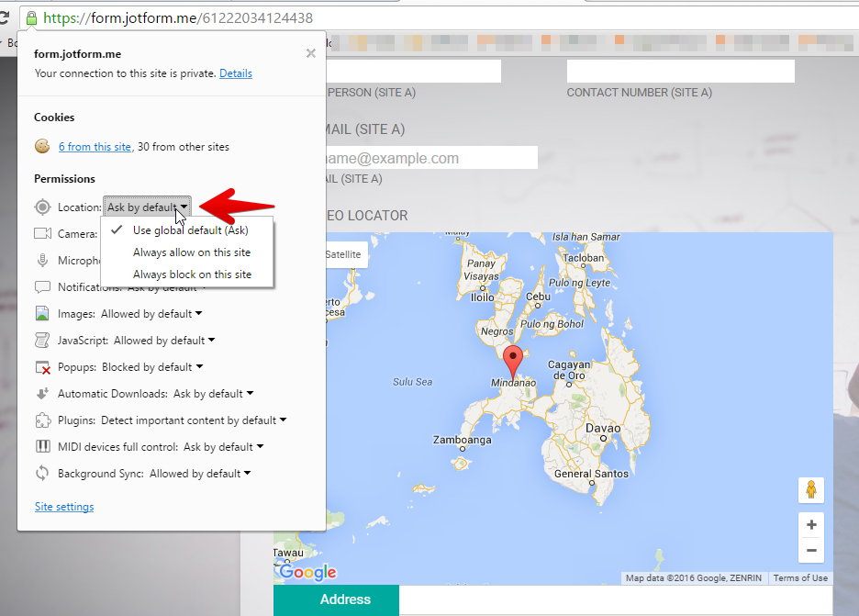The height and width of the screenshot is (616, 859).
Task: Open Images 'Allowed by default' dropdown
Action: click(151, 314)
